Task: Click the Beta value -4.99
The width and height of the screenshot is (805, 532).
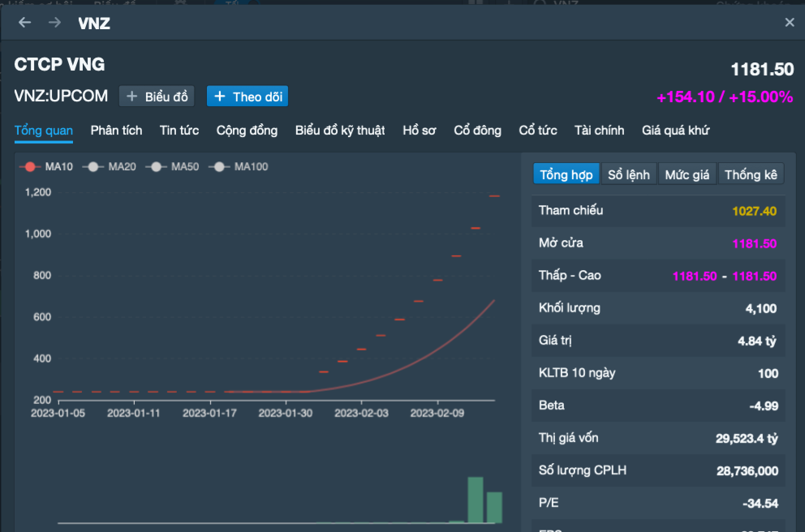Action: point(764,405)
